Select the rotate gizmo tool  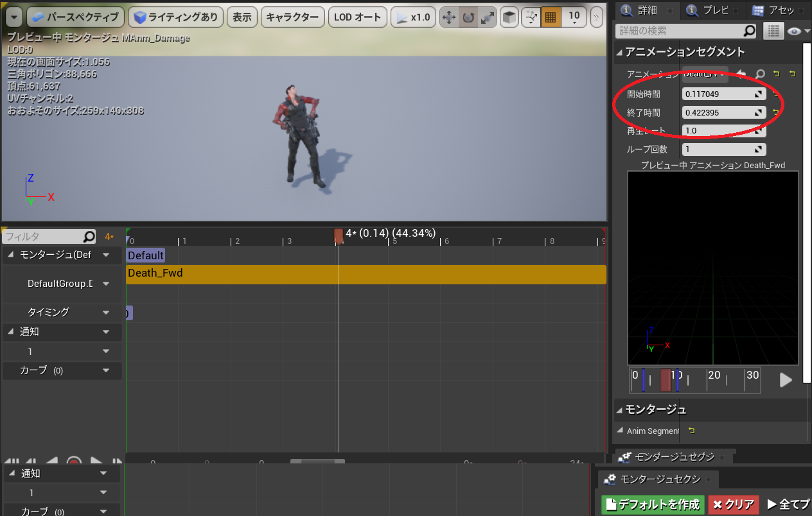pos(468,17)
